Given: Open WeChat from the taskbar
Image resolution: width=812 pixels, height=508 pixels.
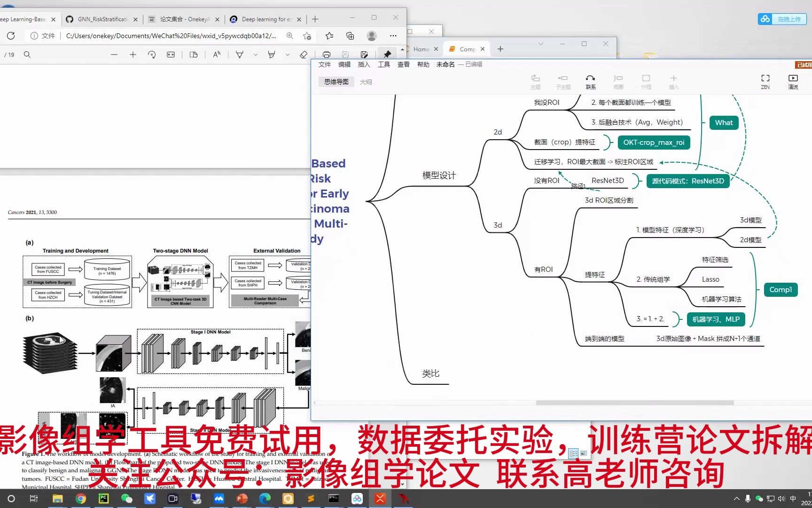Looking at the screenshot, I should click(x=127, y=499).
